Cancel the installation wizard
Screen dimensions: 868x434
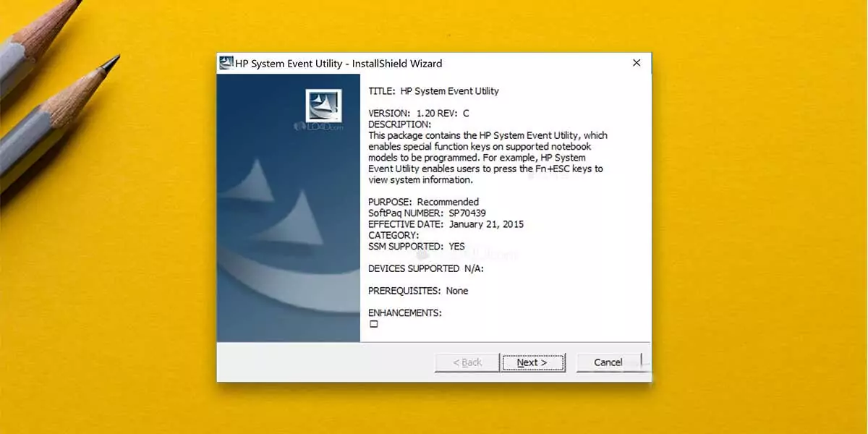click(608, 362)
